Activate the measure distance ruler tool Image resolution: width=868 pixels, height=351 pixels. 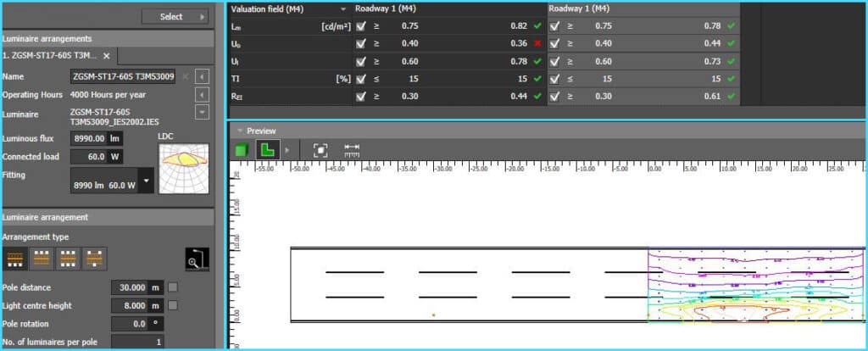[x=352, y=150]
